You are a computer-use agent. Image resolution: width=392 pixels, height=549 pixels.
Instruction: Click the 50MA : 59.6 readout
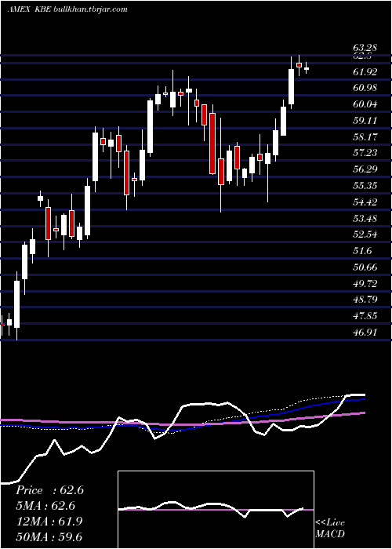tap(49, 537)
